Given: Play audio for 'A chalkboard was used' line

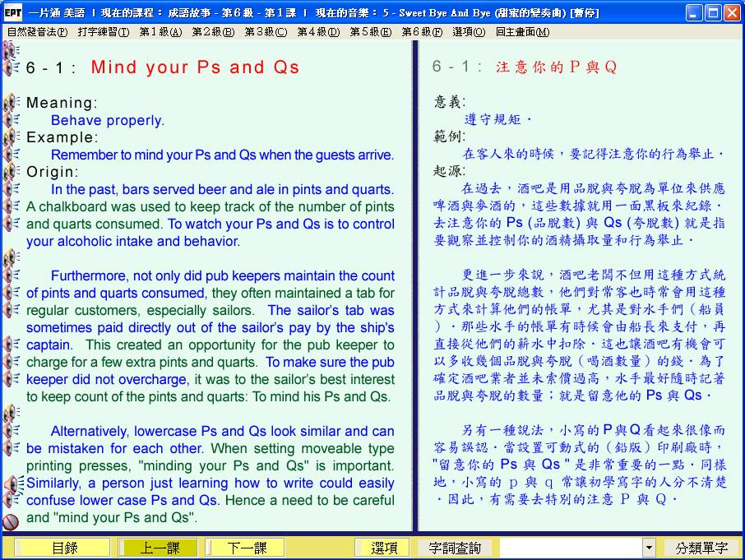Looking at the screenshot, I should pyautogui.click(x=11, y=206).
